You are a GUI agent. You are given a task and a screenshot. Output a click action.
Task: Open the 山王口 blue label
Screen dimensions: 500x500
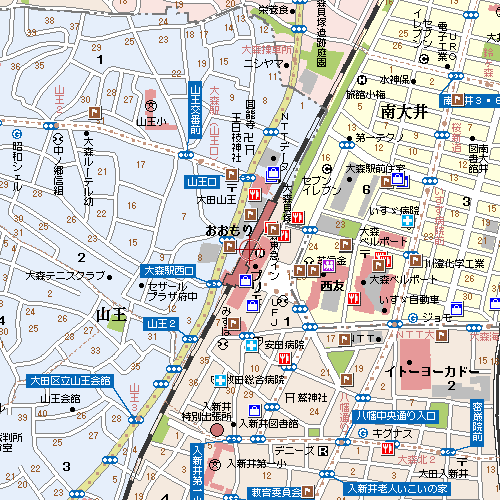tap(202, 182)
